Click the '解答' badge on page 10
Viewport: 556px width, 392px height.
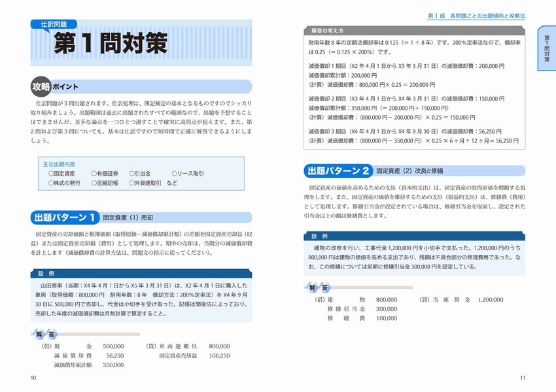click(44, 334)
